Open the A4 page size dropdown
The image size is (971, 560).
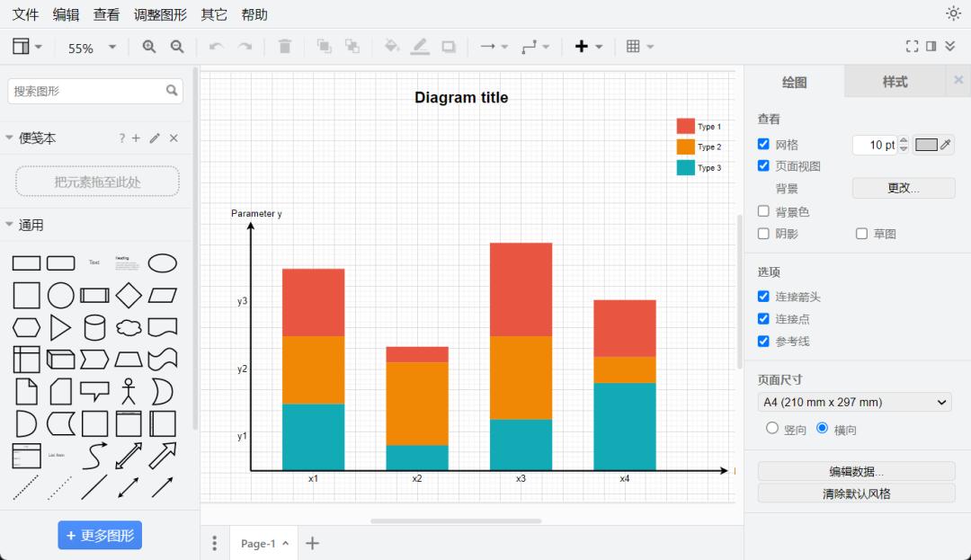854,403
